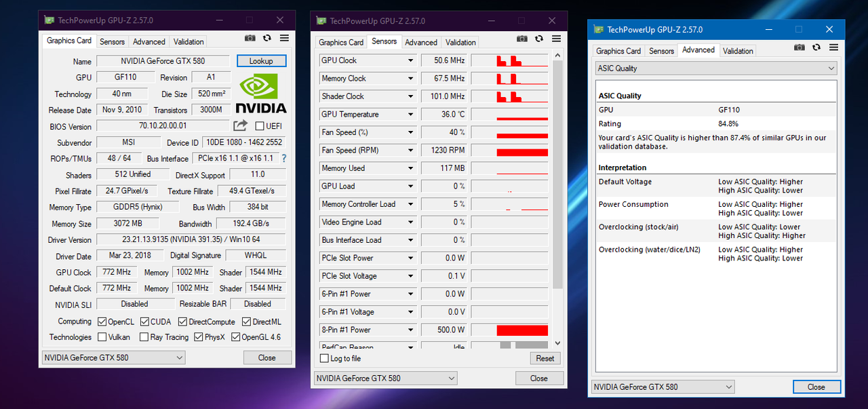Open the ASIC Quality dropdown in Advanced window
868x409 pixels.
tap(716, 69)
